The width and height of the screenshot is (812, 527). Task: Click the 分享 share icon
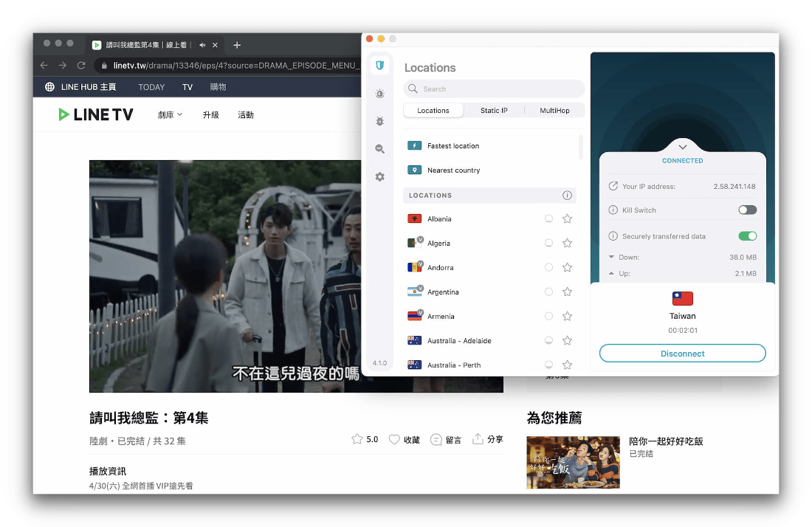(x=478, y=439)
